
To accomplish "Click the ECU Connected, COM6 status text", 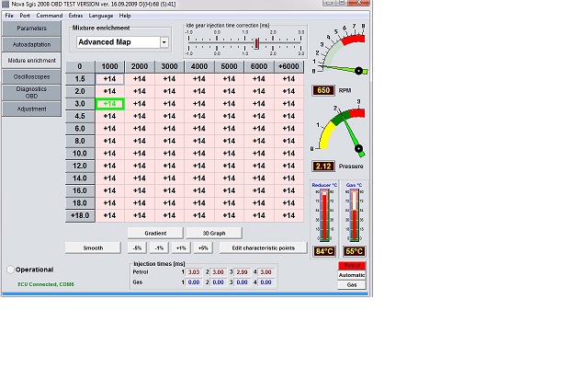I will 46,284.
